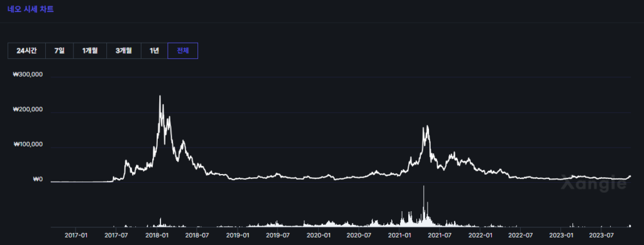The height and width of the screenshot is (245, 644).
Task: Click the ₩300,000 axis label
Action: (x=28, y=75)
